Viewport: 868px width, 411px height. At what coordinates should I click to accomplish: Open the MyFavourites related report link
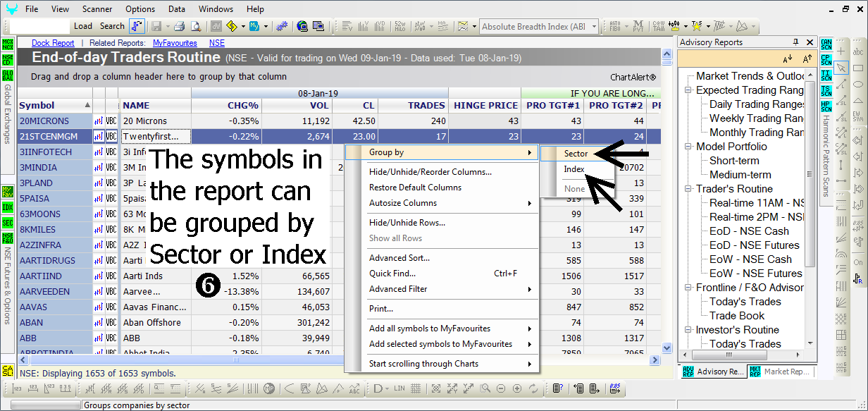[x=175, y=43]
